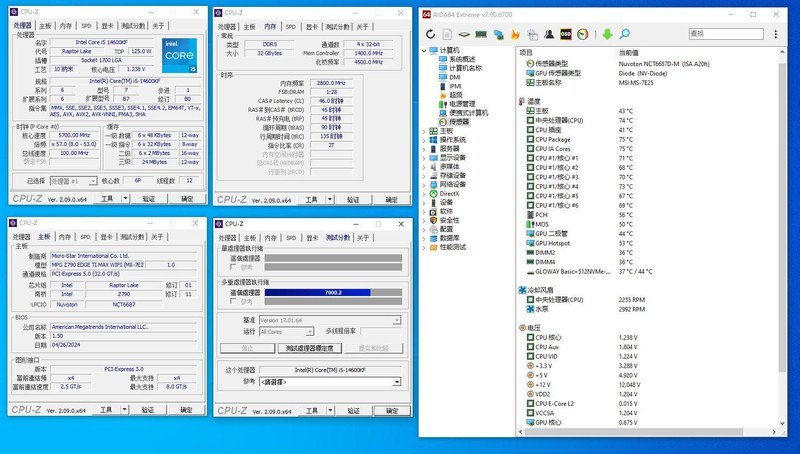Image resolution: width=800 pixels, height=454 pixels.
Task: Expand the 存储设备 tree node
Action: 424,175
